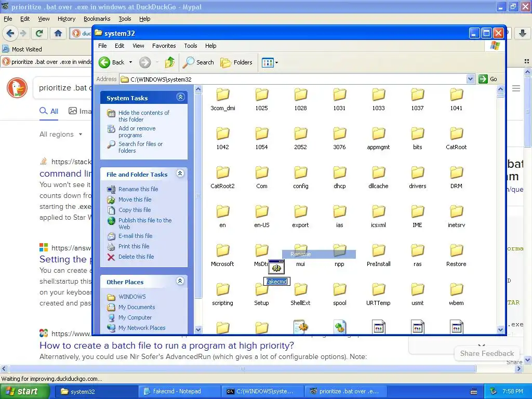This screenshot has height=399, width=532.
Task: Click the Mypal browser reload icon
Action: coord(39,33)
